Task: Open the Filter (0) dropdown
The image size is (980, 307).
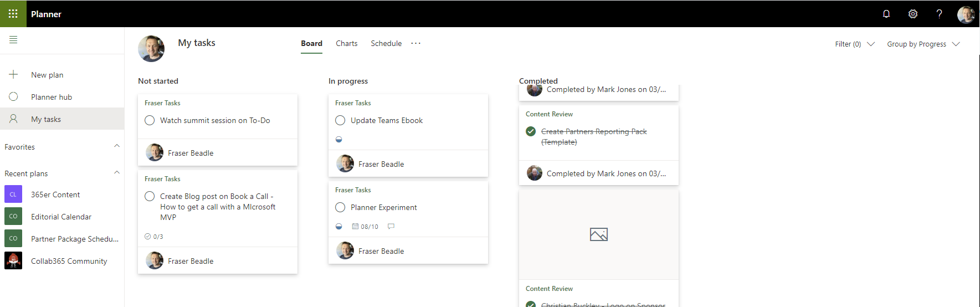Action: coord(855,44)
